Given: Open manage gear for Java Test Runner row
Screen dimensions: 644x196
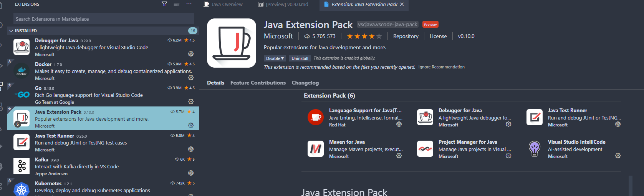Looking at the screenshot, I should [x=191, y=149].
